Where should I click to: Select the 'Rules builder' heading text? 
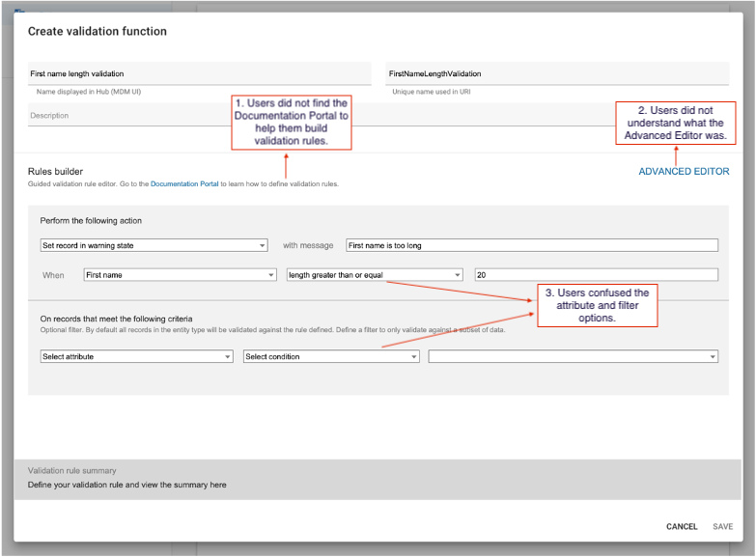(55, 172)
